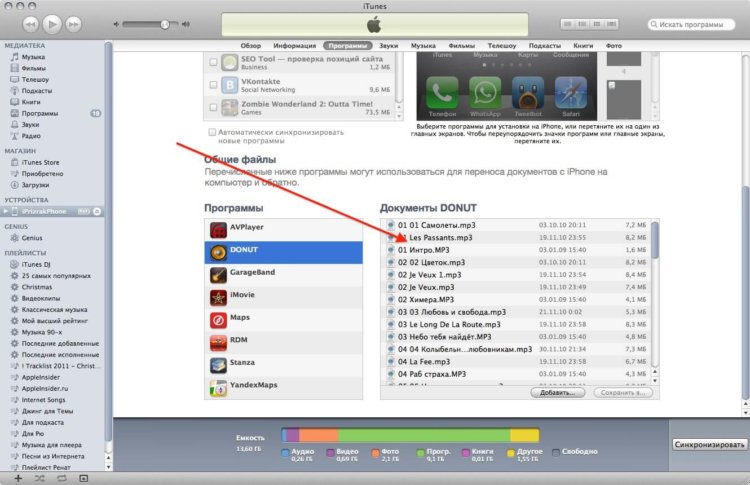Viewport: 750px width, 485px height.
Task: Select Stanza in the Программы list
Action: [x=283, y=365]
